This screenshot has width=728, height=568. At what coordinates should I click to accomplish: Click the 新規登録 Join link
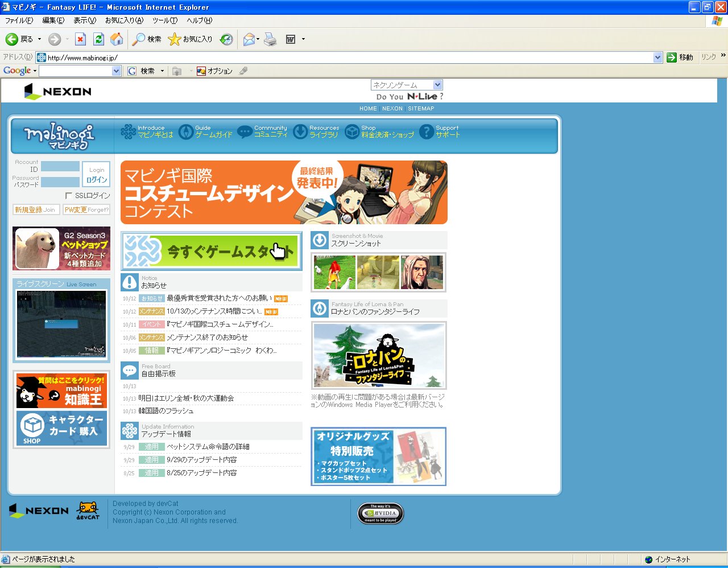tap(35, 210)
